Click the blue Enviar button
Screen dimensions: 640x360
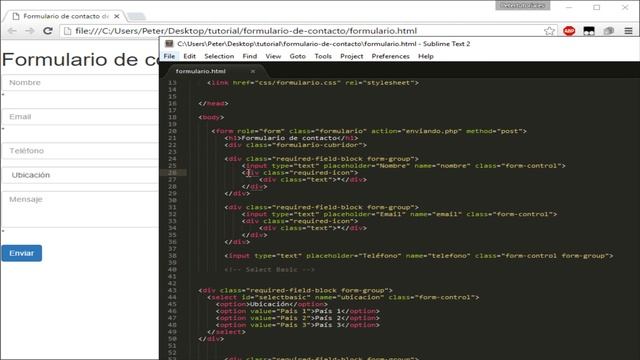pyautogui.click(x=22, y=253)
